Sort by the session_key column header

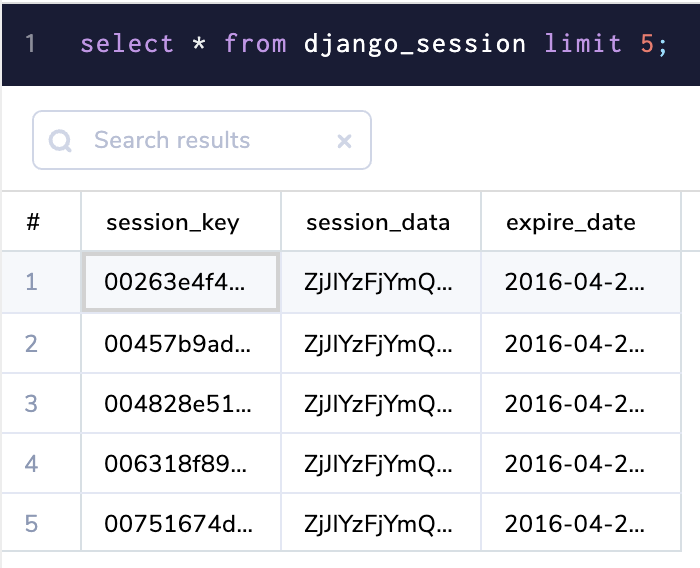(x=173, y=222)
